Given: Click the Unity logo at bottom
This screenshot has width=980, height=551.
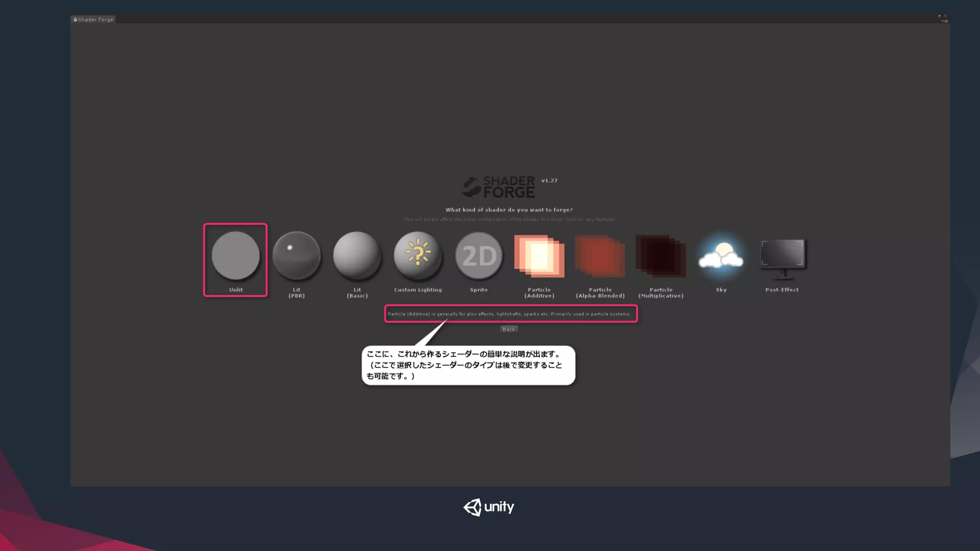Looking at the screenshot, I should click(x=489, y=507).
